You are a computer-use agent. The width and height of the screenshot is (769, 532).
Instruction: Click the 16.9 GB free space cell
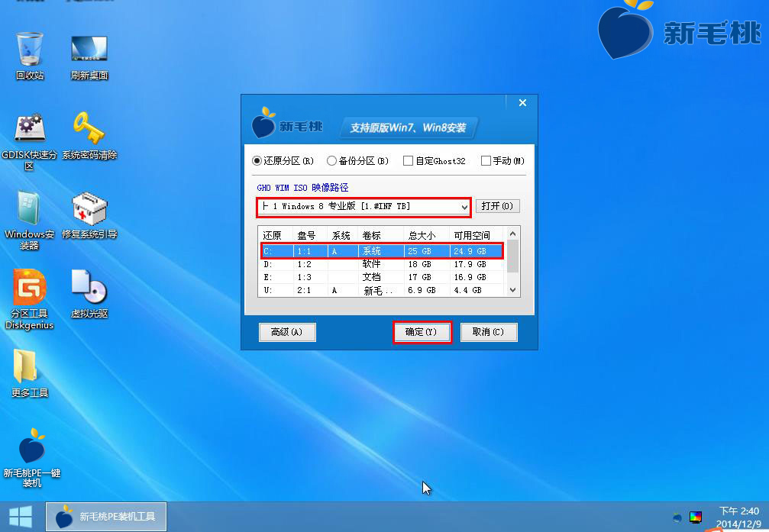(x=470, y=277)
